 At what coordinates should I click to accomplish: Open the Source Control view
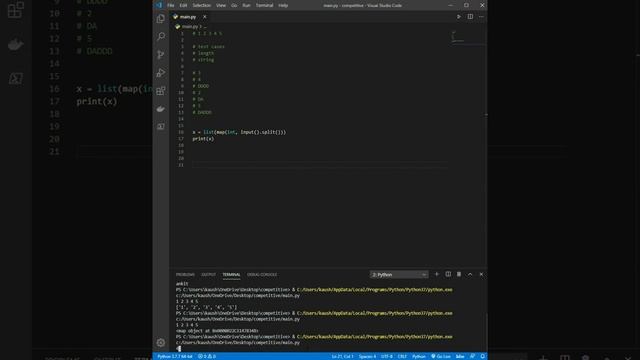point(161,54)
